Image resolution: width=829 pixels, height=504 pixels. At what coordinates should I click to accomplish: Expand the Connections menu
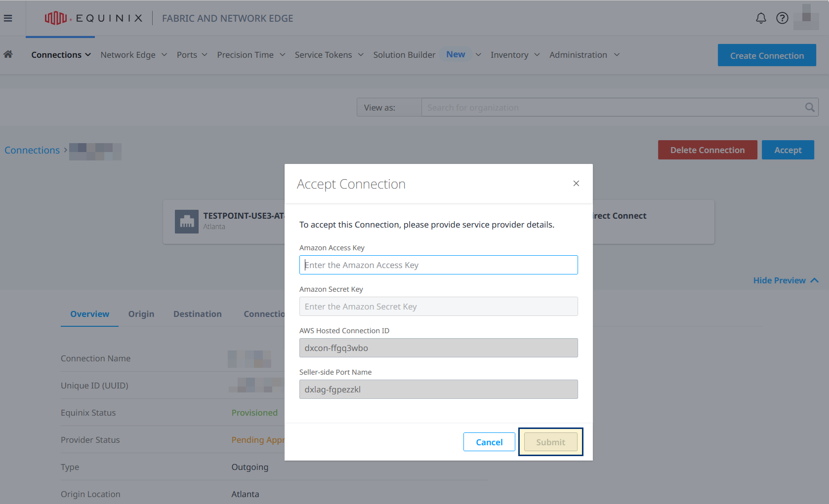coord(61,55)
